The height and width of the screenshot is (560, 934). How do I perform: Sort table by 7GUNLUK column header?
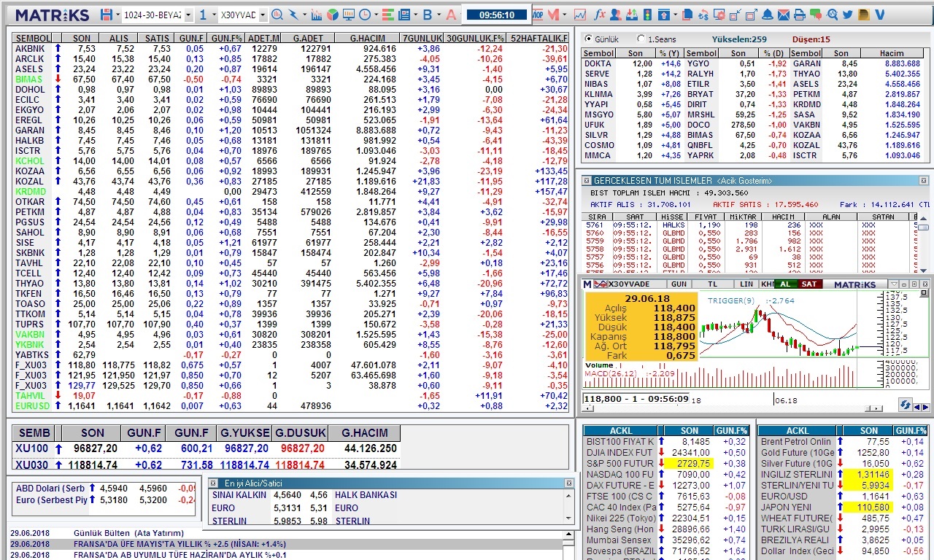click(422, 38)
